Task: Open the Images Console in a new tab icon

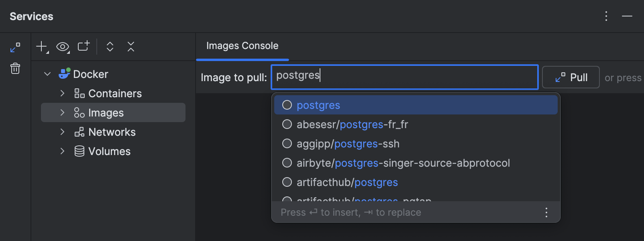Action: coord(83,47)
